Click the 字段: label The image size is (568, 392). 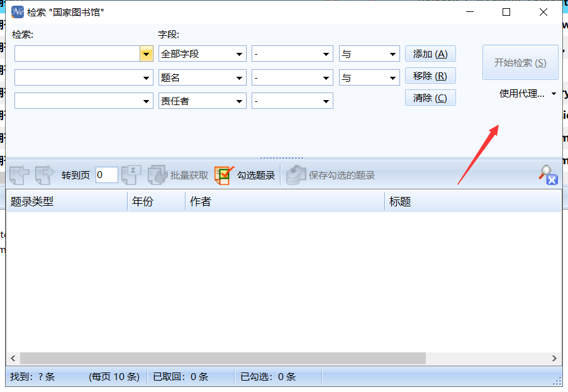[x=169, y=35]
